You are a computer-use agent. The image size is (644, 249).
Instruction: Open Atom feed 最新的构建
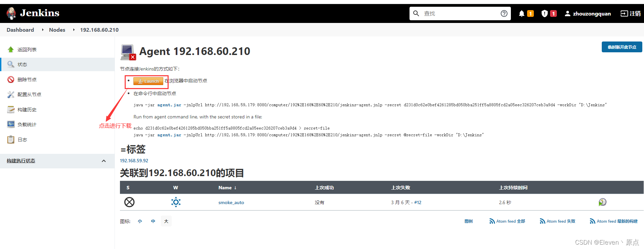[614, 221]
